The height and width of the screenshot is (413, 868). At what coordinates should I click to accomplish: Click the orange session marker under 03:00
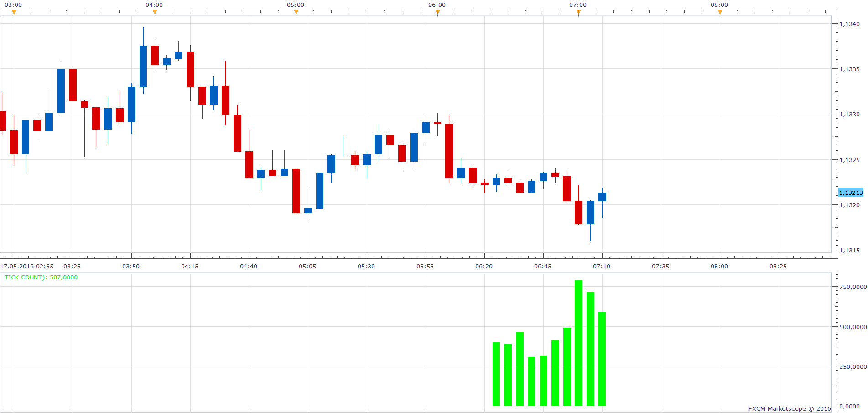pos(14,12)
